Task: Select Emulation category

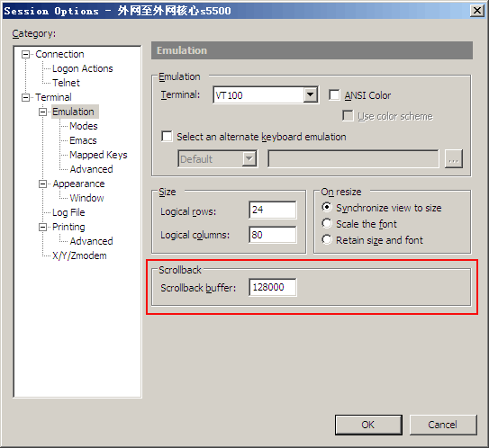Action: point(73,112)
